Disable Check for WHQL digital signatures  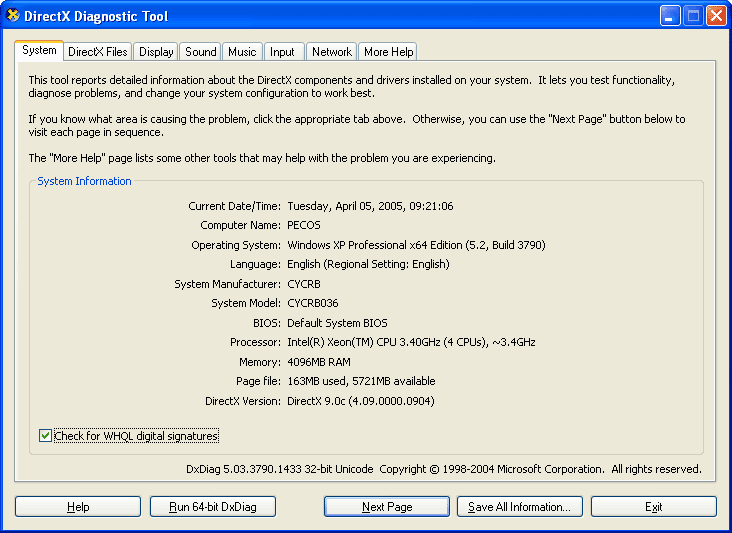pyautogui.click(x=45, y=436)
